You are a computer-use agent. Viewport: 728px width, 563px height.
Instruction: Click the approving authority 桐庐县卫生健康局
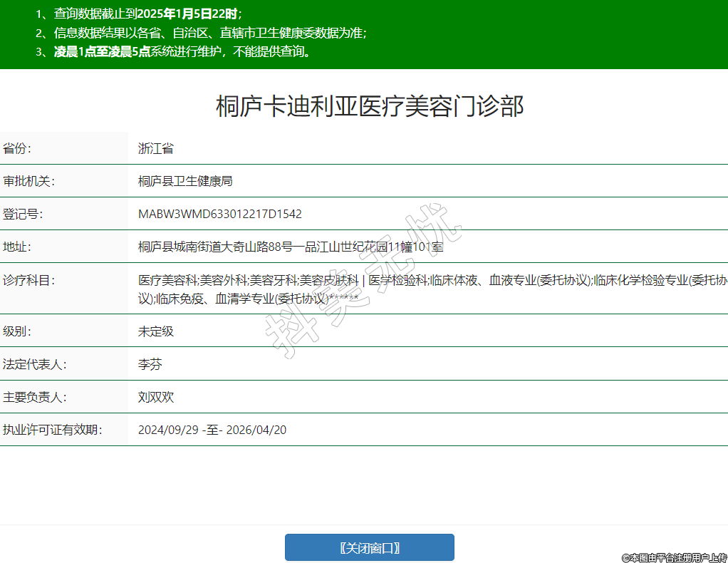pos(185,181)
